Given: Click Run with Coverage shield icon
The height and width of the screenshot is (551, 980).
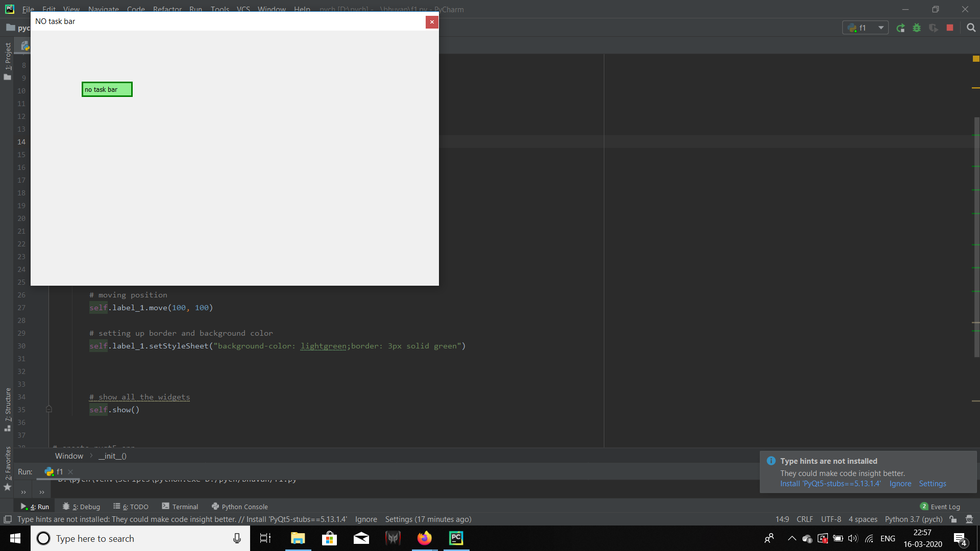Looking at the screenshot, I should 934,28.
